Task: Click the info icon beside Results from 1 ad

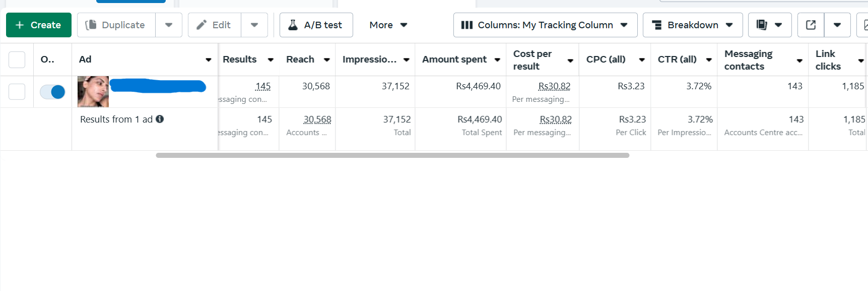Action: point(160,119)
